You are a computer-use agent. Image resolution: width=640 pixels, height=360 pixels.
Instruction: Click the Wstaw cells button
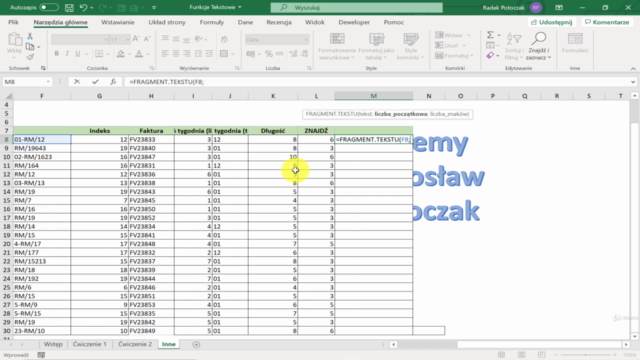(453, 35)
